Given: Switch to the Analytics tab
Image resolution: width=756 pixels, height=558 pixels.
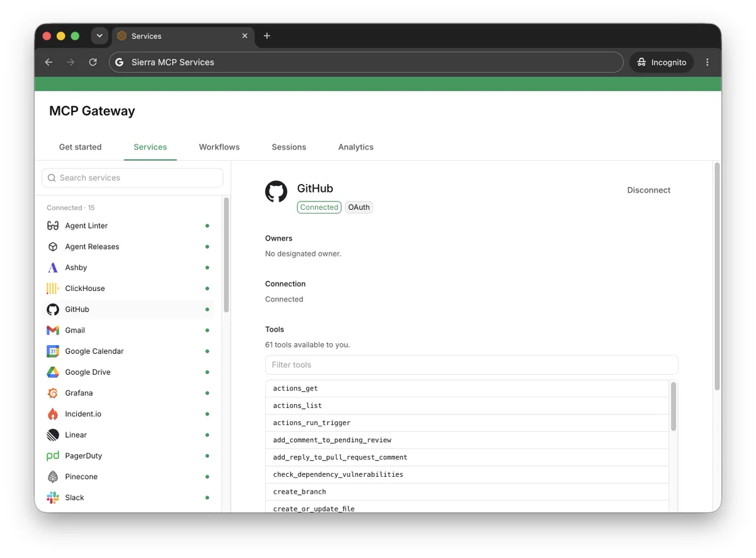Looking at the screenshot, I should (x=356, y=147).
